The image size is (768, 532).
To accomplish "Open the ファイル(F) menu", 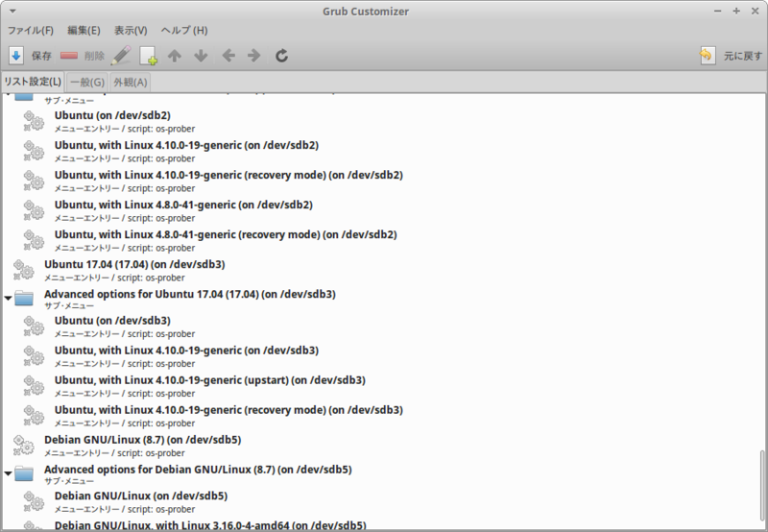I will pos(31,31).
